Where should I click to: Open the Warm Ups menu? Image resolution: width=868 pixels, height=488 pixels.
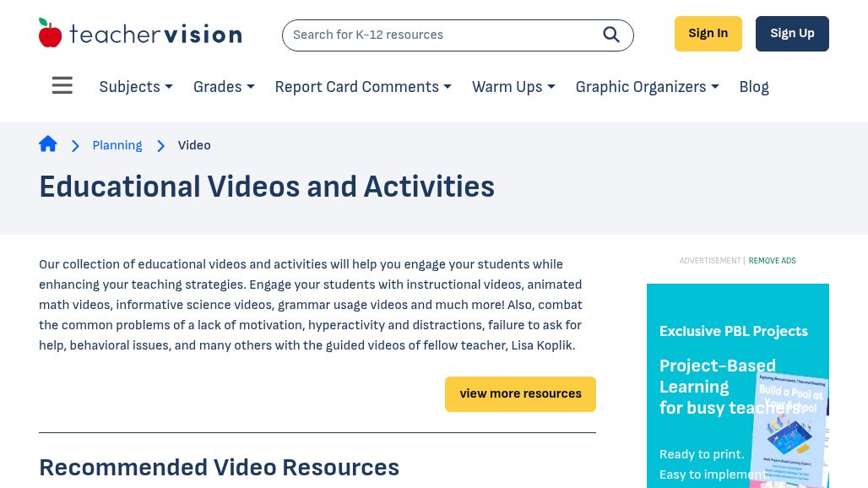tap(513, 87)
